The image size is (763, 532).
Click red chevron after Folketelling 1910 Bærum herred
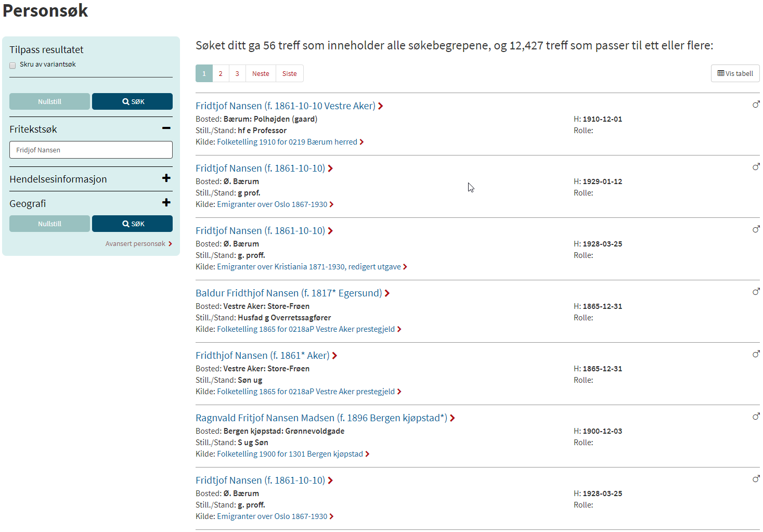(361, 142)
